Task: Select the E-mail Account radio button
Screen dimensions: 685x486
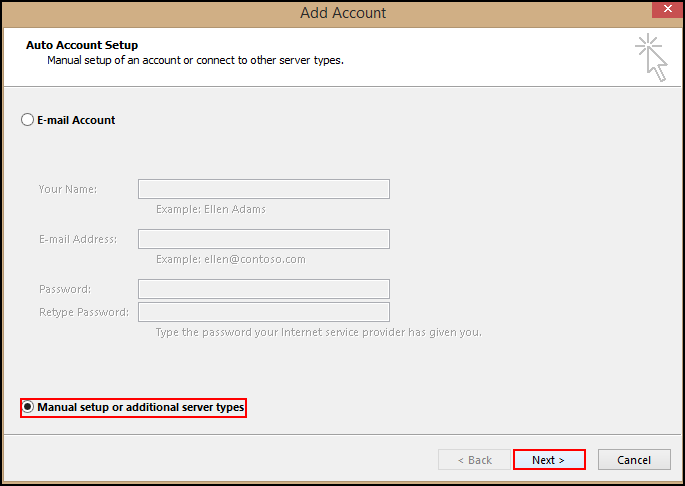Action: pyautogui.click(x=28, y=120)
